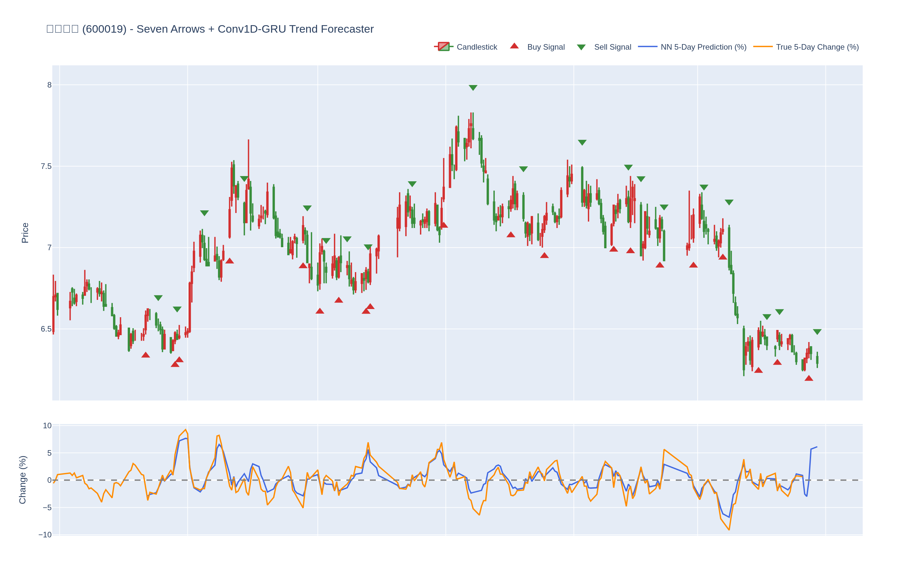Toggle the True 5-Day Change (%) label
The width and height of the screenshot is (915, 588).
(x=817, y=47)
